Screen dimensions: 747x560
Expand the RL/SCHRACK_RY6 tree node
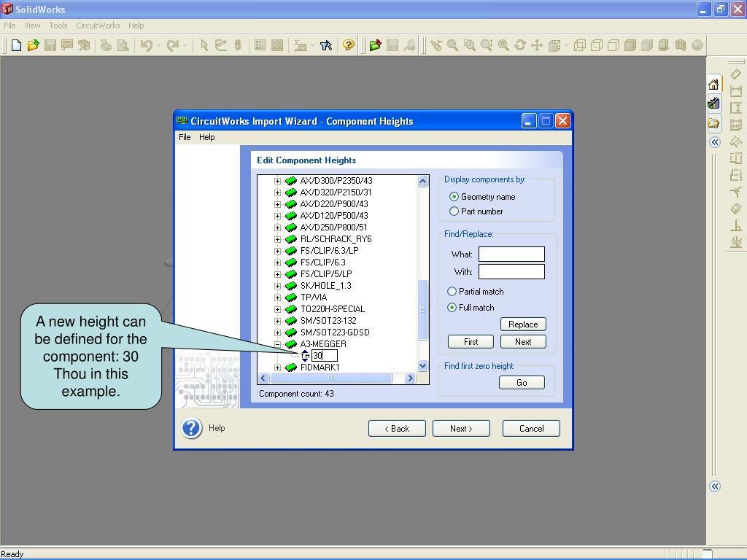click(x=277, y=239)
